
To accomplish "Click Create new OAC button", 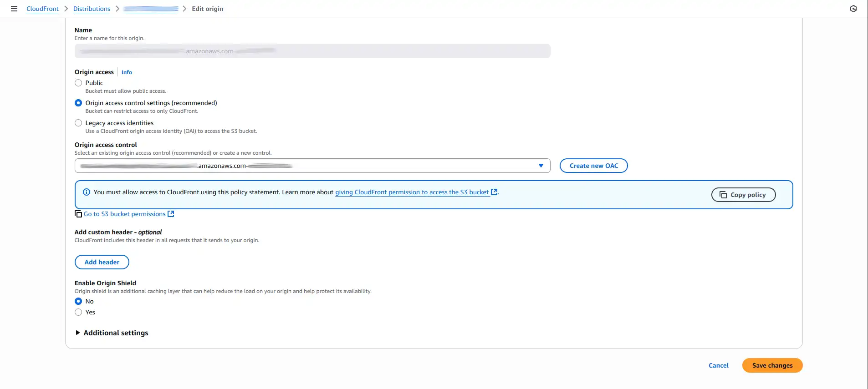I will tap(593, 166).
